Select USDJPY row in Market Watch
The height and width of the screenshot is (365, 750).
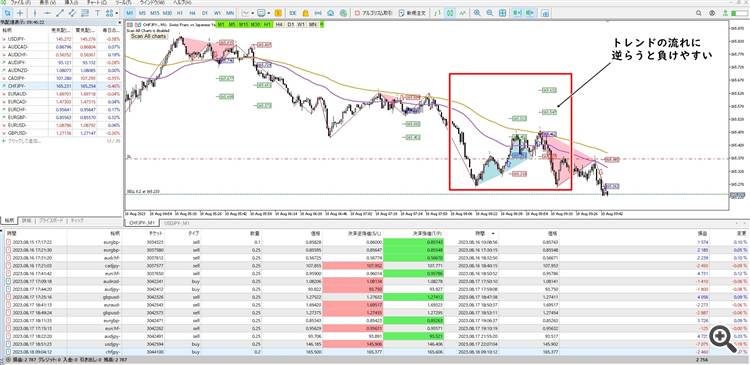[x=61, y=38]
